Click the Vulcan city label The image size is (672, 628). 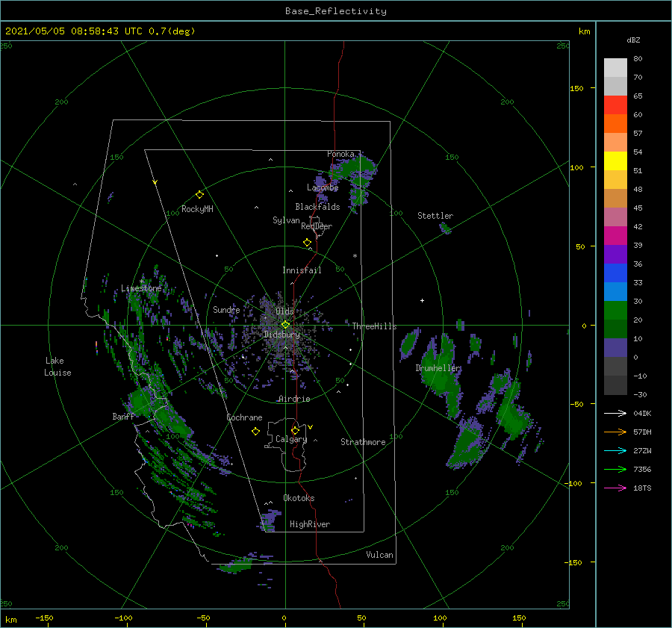pos(379,555)
